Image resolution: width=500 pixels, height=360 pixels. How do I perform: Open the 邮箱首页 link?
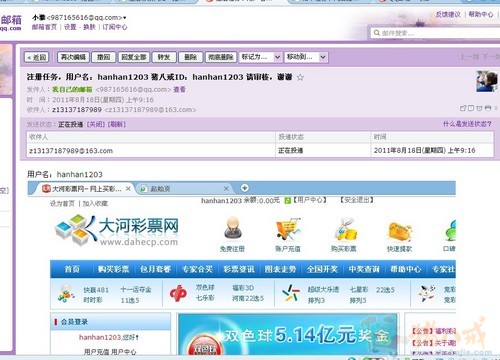pyautogui.click(x=44, y=27)
